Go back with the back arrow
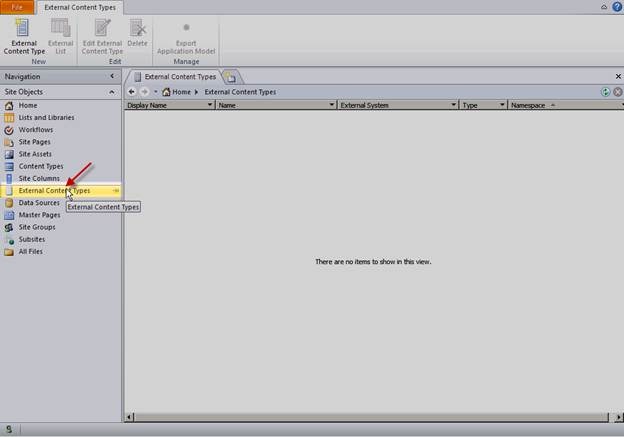624x437 pixels. click(x=132, y=92)
